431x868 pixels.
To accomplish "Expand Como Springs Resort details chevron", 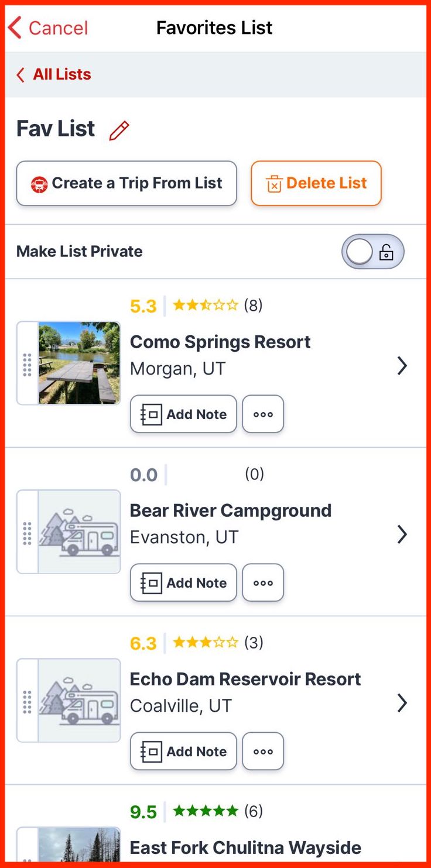I will click(x=402, y=366).
